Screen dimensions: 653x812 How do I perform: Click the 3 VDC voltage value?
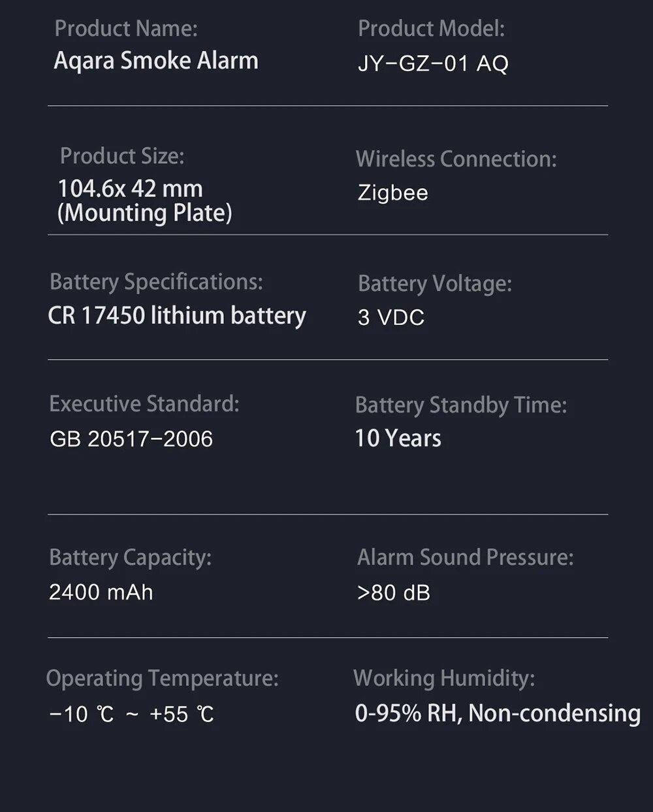tap(391, 317)
